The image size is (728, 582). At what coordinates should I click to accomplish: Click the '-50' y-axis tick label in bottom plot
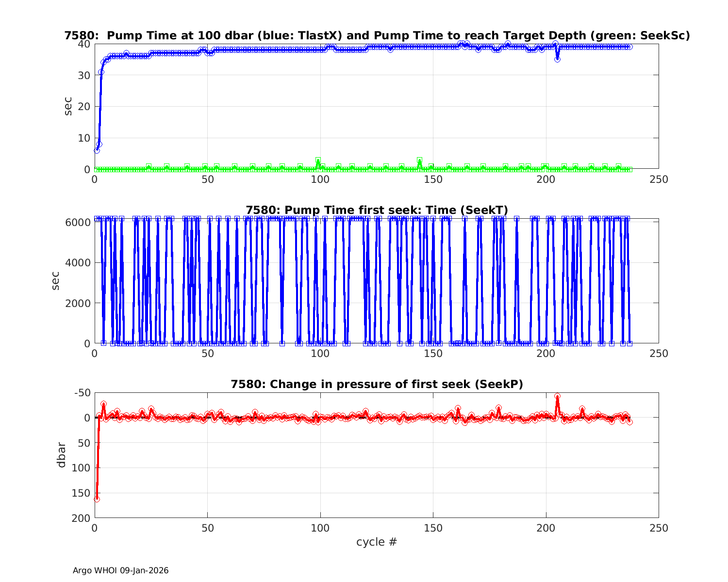point(81,392)
